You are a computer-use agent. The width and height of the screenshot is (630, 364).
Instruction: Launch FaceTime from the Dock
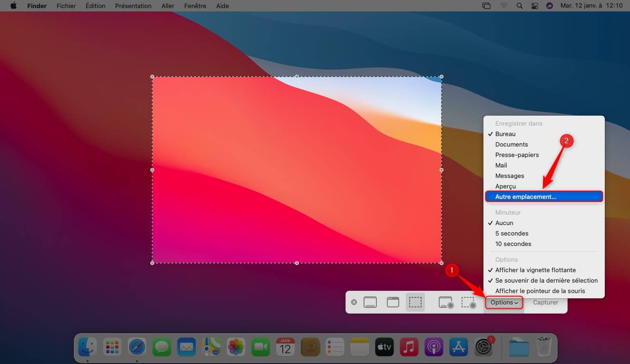[x=261, y=348]
